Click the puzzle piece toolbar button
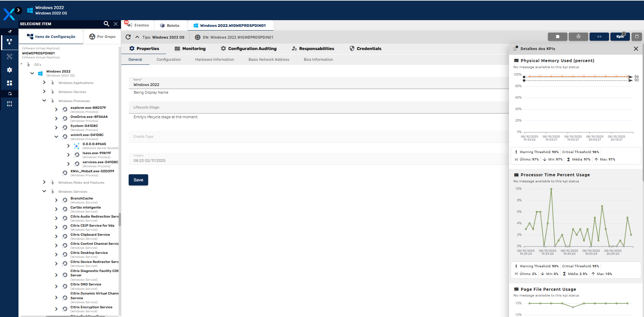The width and height of the screenshot is (644, 317). (x=557, y=37)
